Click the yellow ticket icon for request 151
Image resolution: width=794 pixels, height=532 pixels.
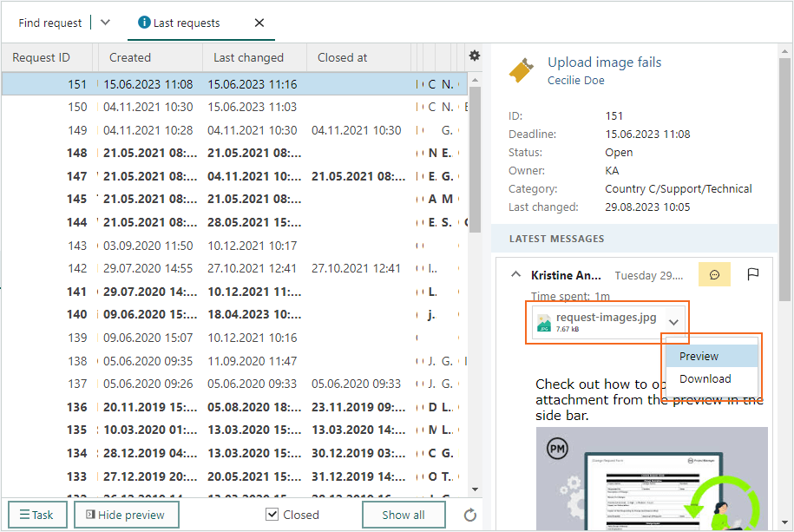(522, 70)
